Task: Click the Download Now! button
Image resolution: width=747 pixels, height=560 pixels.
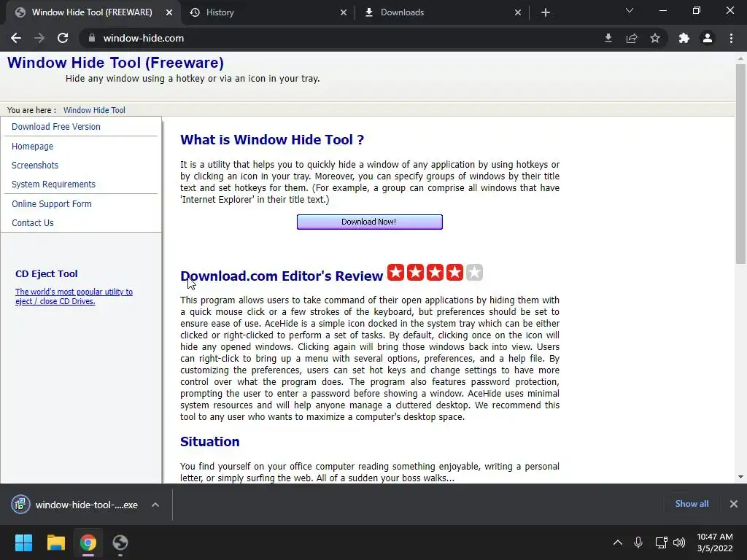Action: (x=369, y=222)
